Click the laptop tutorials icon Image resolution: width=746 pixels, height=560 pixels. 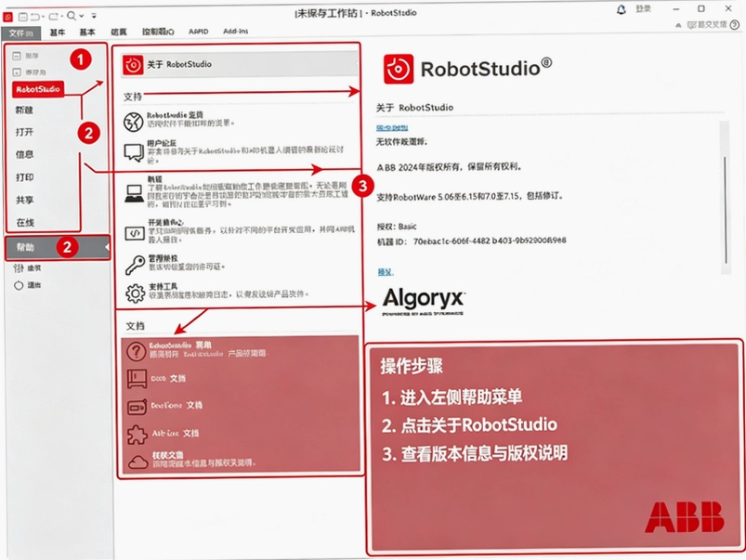[x=134, y=193]
